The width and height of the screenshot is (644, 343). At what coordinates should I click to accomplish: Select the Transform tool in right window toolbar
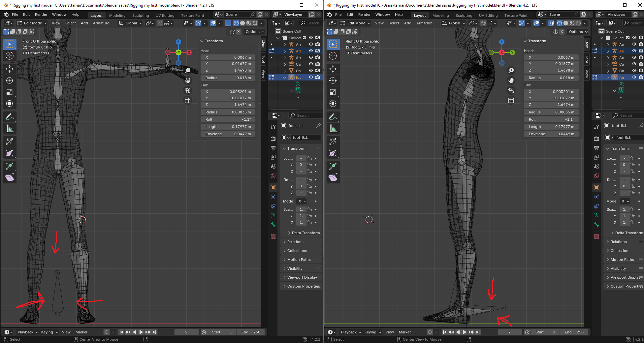pyautogui.click(x=333, y=104)
